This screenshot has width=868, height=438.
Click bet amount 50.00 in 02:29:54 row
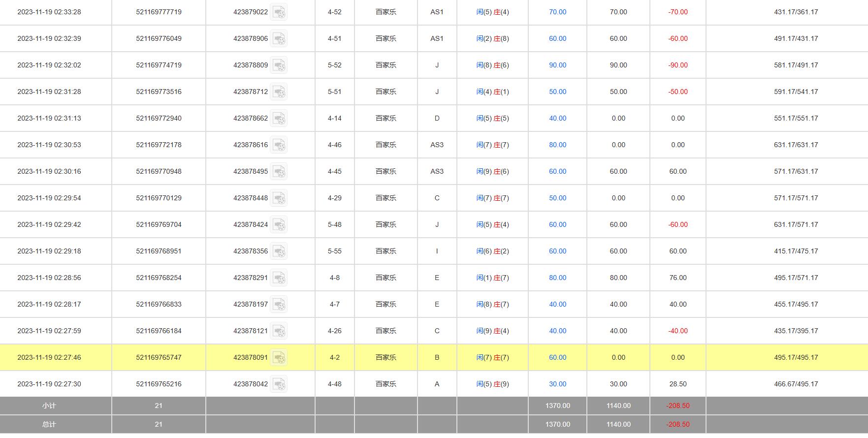click(x=557, y=198)
